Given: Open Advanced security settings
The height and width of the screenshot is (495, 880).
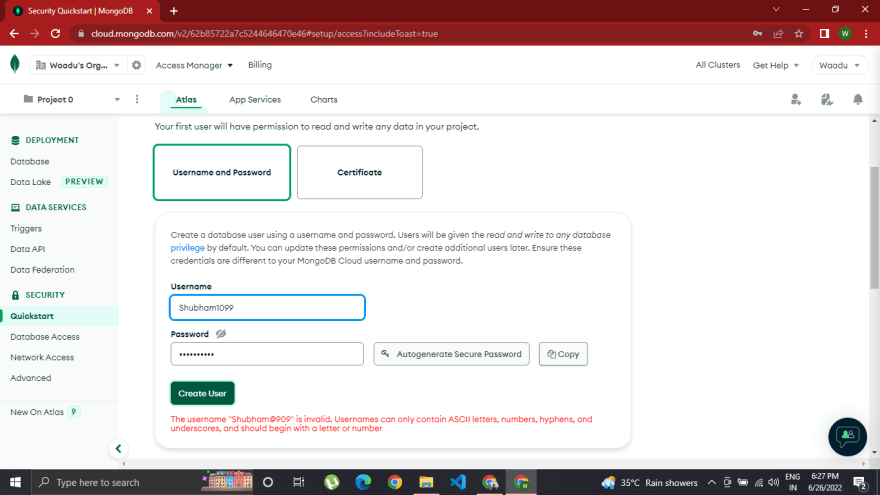Looking at the screenshot, I should [x=31, y=378].
